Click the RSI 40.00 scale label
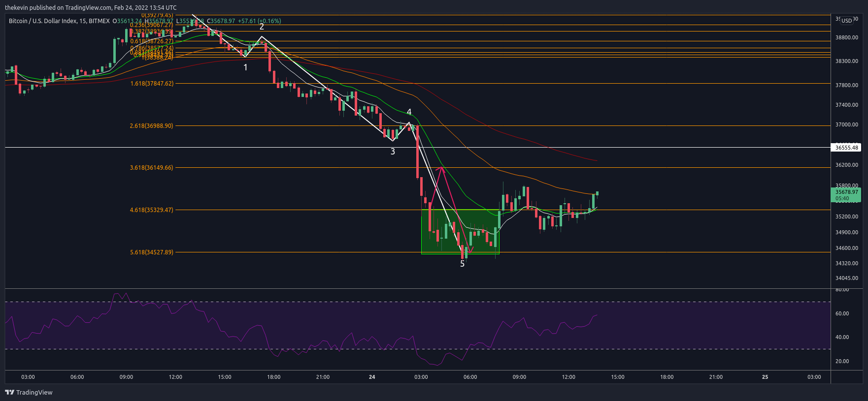 [842, 337]
